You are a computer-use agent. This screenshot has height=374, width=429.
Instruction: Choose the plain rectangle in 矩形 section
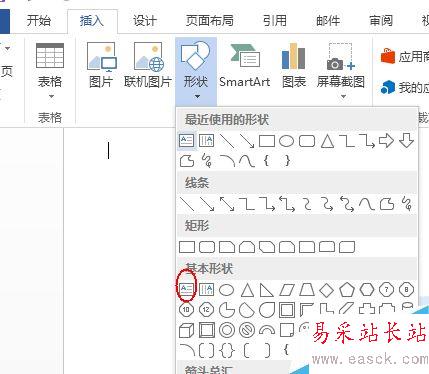187,247
